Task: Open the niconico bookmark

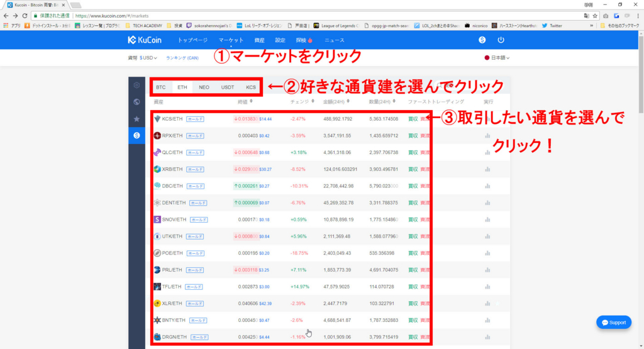Action: pos(476,25)
